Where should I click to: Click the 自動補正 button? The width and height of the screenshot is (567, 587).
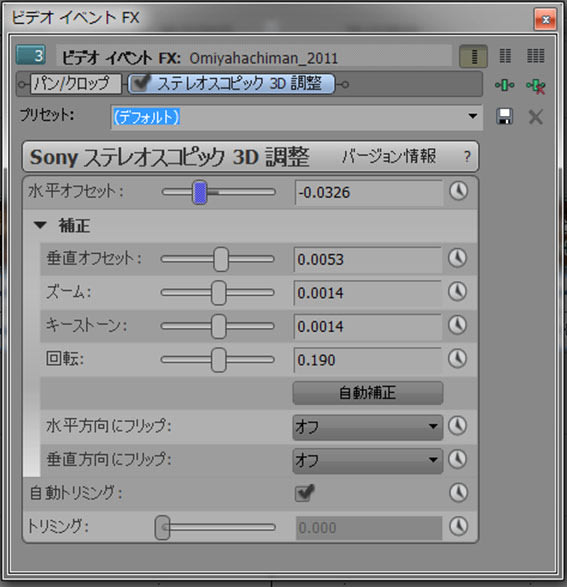(368, 393)
